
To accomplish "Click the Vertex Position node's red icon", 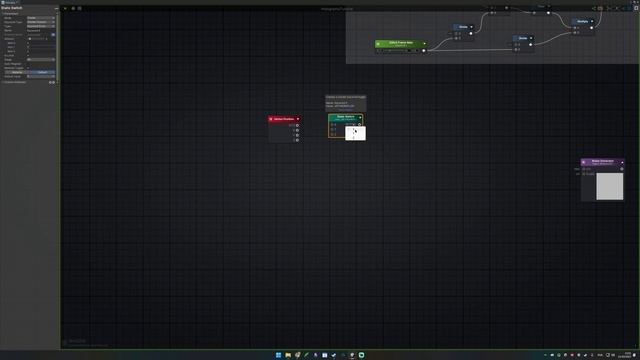I will click(x=271, y=119).
